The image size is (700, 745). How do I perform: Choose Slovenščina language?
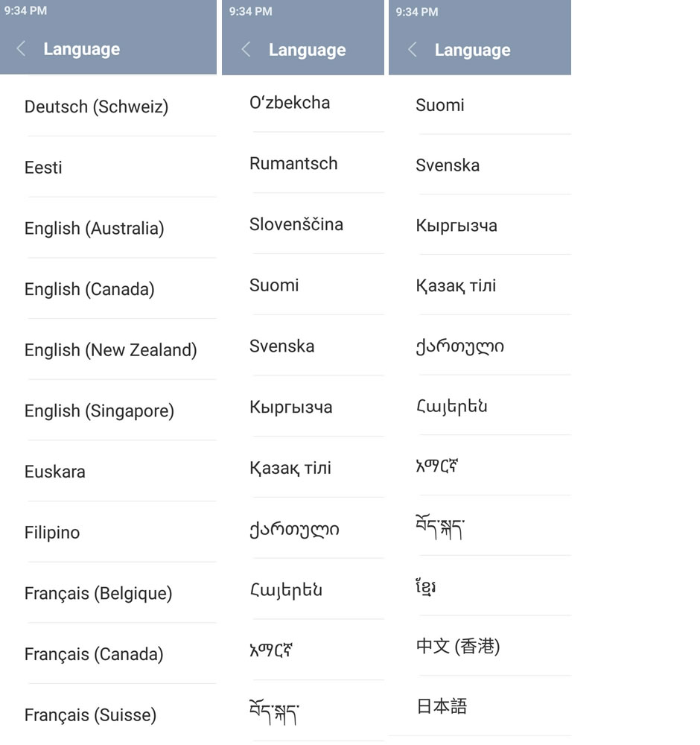point(296,225)
